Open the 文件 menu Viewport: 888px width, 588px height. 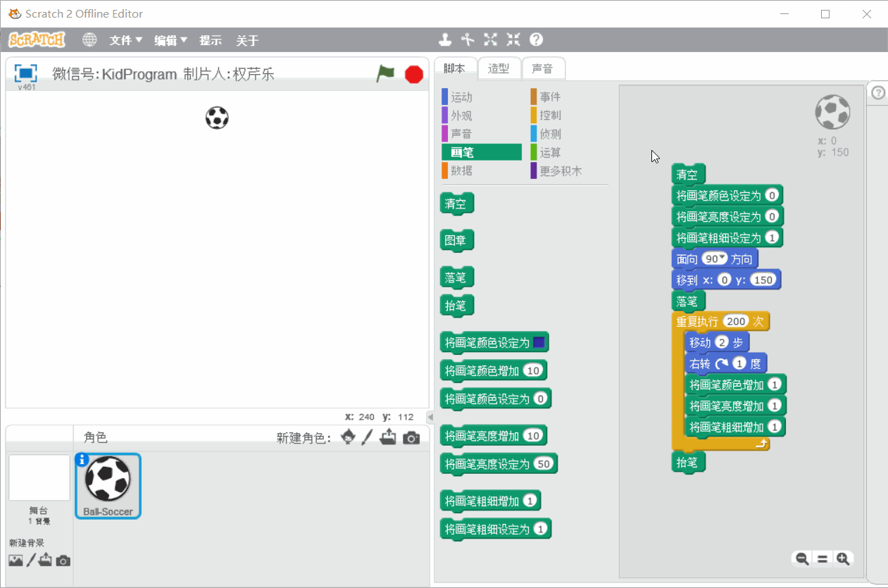[126, 40]
